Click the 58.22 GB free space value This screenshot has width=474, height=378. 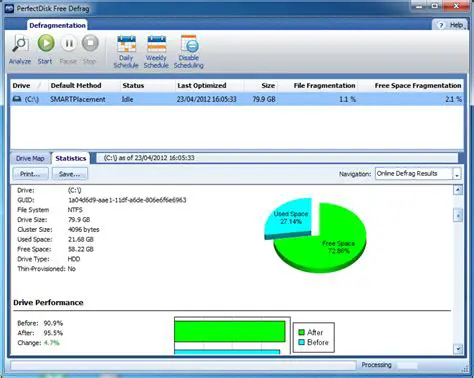pyautogui.click(x=81, y=249)
